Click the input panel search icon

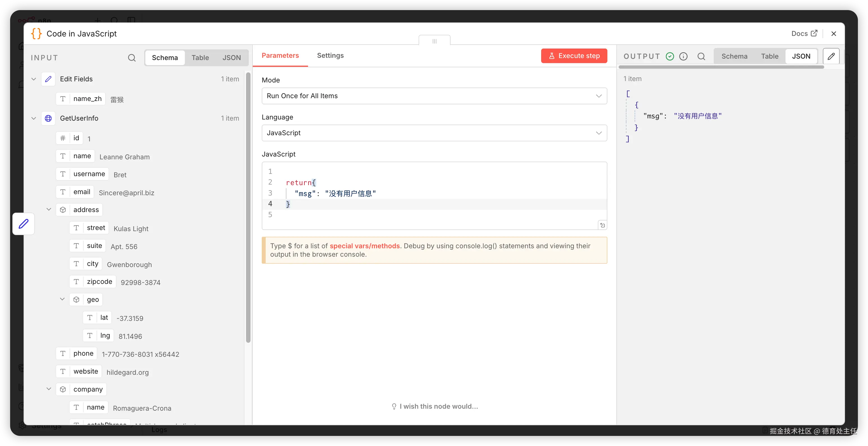pyautogui.click(x=132, y=58)
